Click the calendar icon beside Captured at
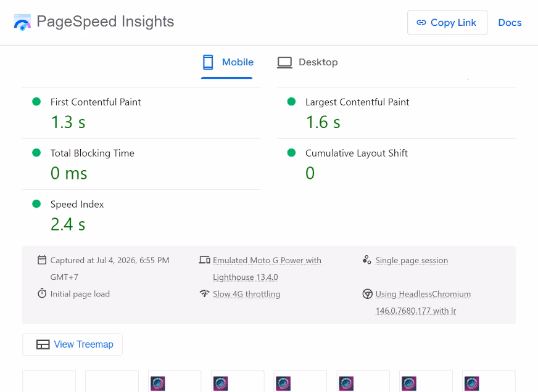Viewport: 538px width, 392px height. pyautogui.click(x=42, y=260)
